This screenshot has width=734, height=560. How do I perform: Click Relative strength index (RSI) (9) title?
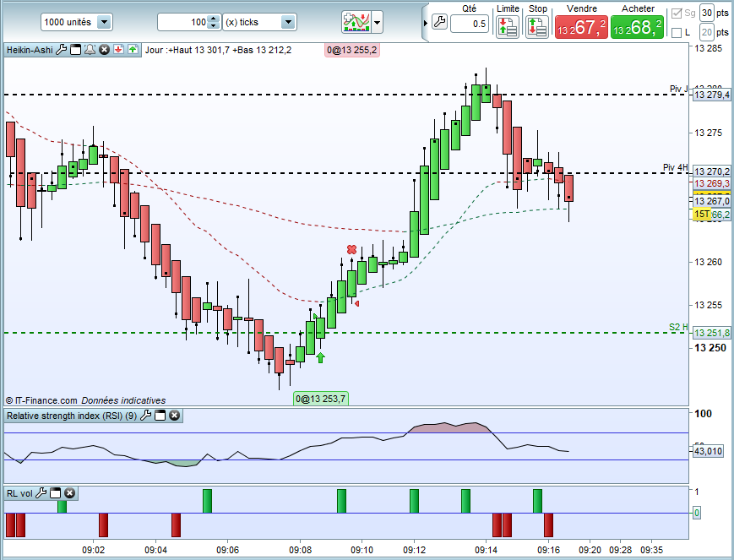(x=72, y=416)
